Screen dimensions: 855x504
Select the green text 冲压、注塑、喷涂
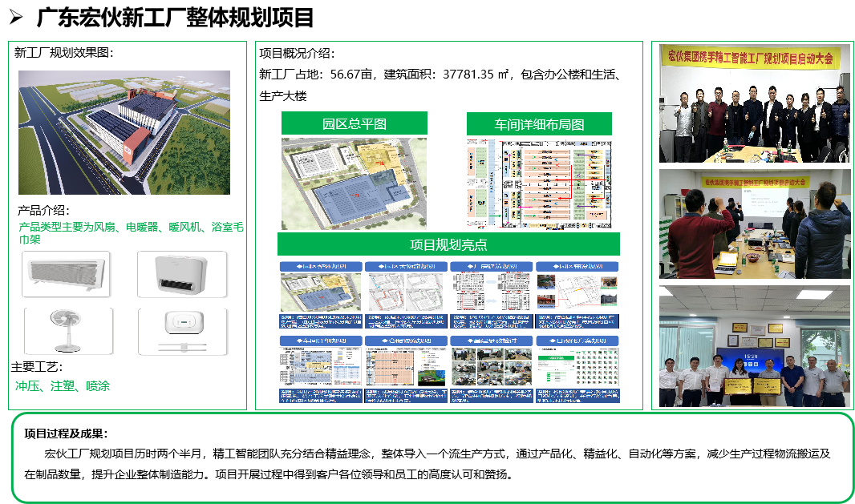(x=63, y=385)
